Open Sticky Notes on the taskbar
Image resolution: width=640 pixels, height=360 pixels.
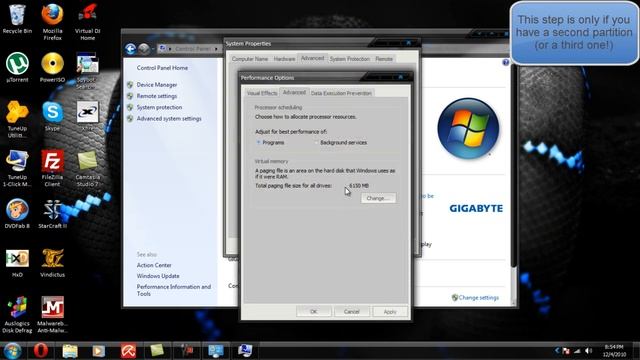(157, 351)
